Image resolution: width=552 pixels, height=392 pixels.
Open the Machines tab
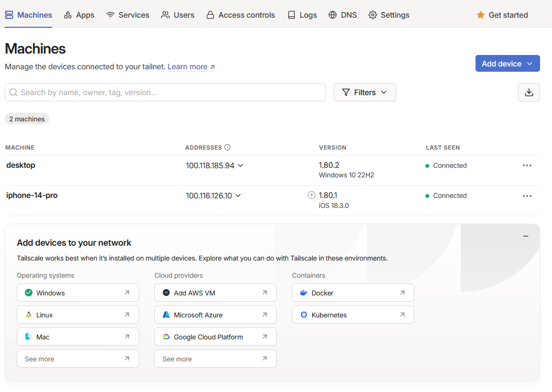pyautogui.click(x=29, y=15)
